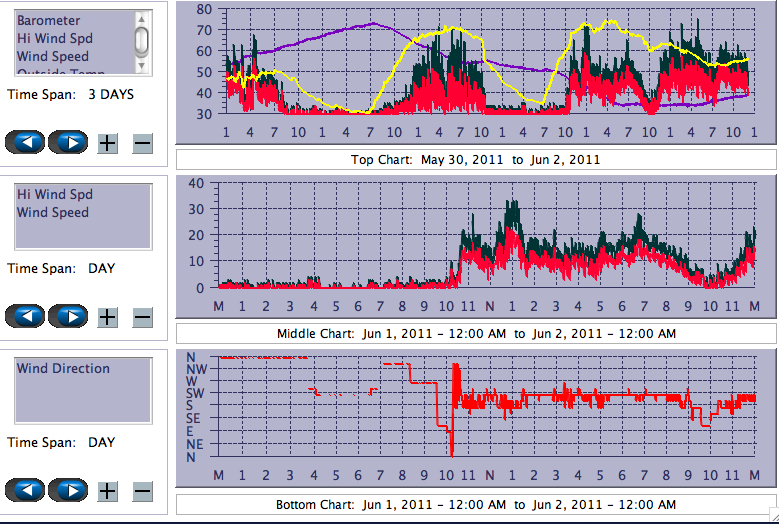779x524 pixels.
Task: Shrink bottom chart time span with minus
Action: (x=142, y=491)
